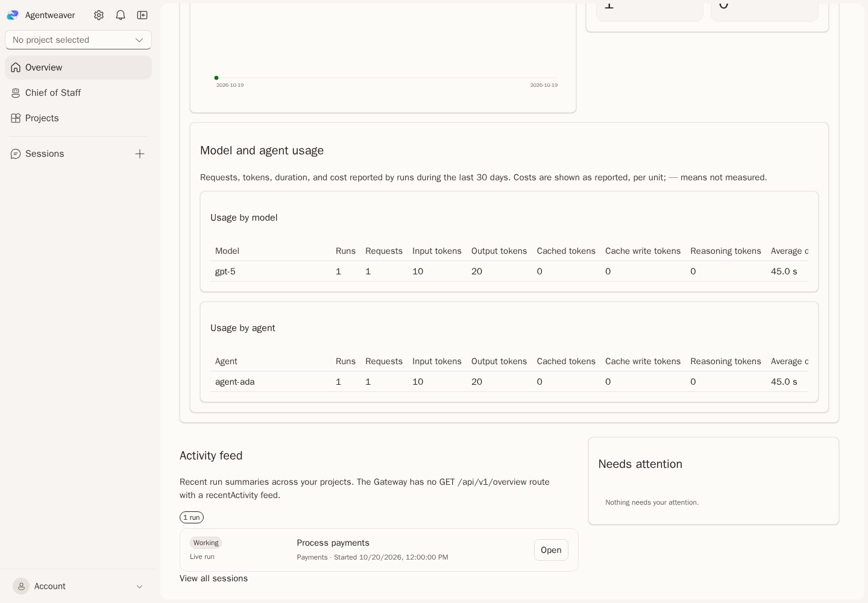Viewport: 868px width, 603px height.
Task: Click Requests header in Usage by agent
Action: click(384, 361)
